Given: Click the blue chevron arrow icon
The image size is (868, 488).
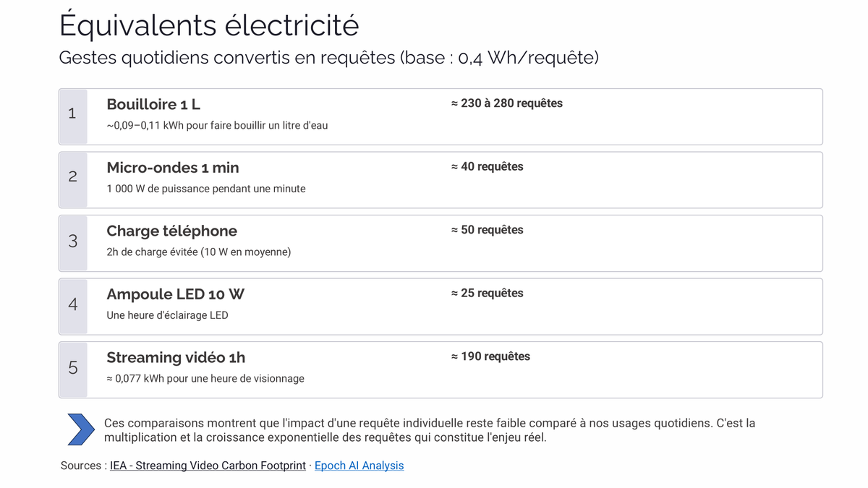Looking at the screenshot, I should (80, 429).
